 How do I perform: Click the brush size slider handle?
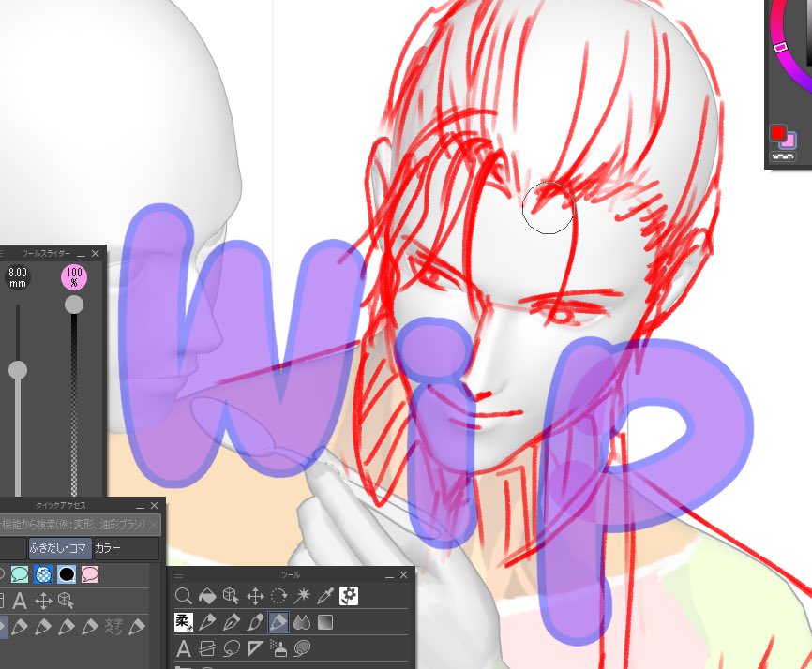pos(18,370)
